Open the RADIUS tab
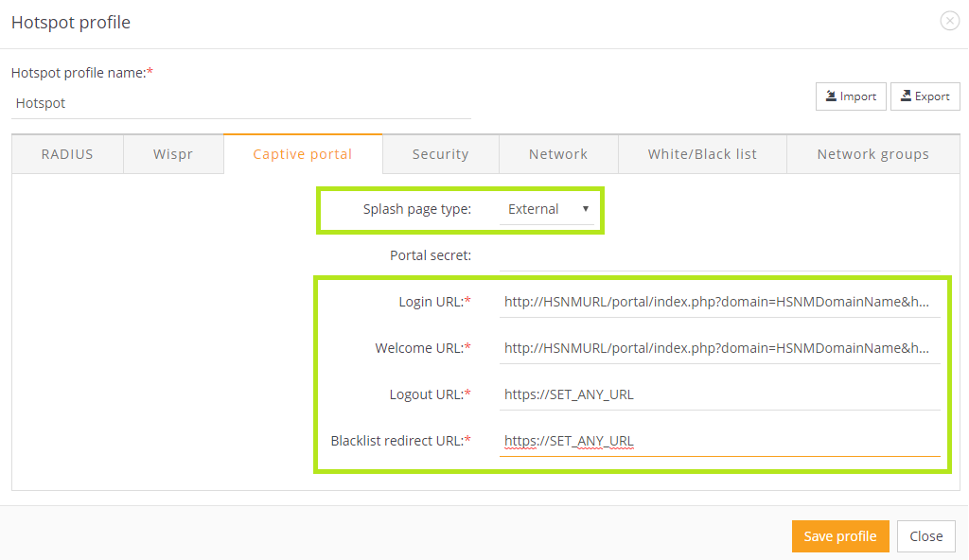Viewport: 969px width, 560px height. (x=67, y=154)
